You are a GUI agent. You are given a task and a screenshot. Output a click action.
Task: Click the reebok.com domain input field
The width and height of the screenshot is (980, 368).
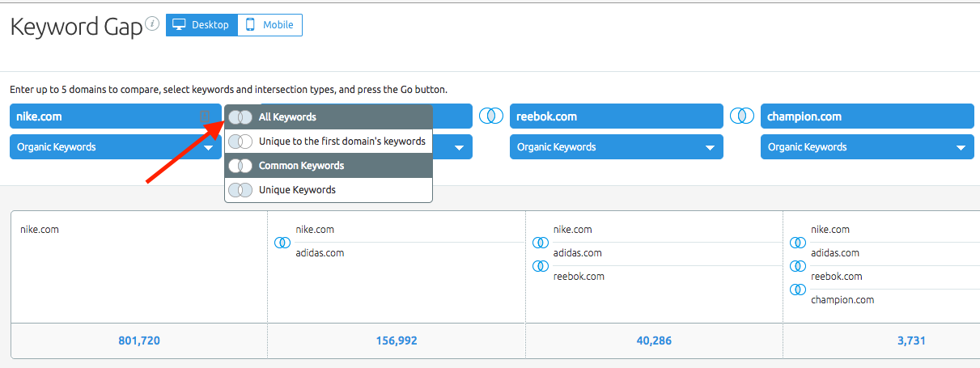point(617,116)
